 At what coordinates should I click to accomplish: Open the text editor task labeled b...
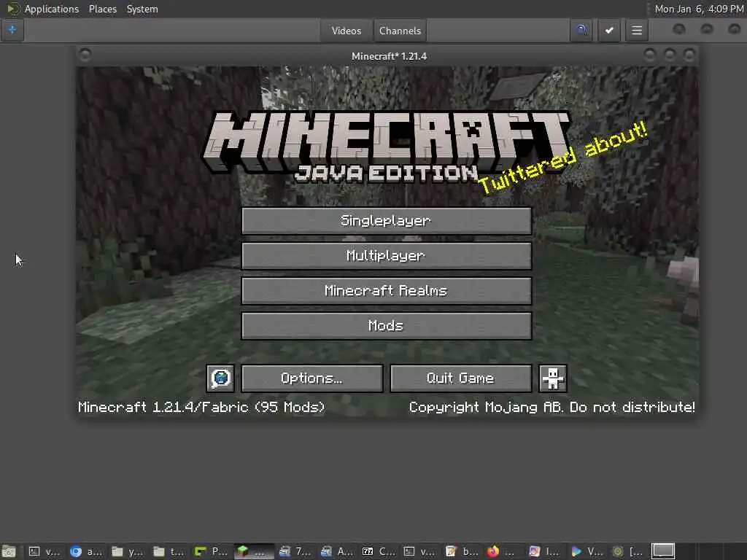click(x=461, y=551)
